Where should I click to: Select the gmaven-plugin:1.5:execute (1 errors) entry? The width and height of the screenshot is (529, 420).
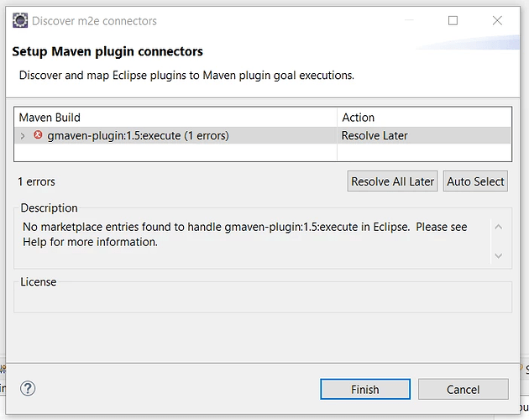(138, 136)
